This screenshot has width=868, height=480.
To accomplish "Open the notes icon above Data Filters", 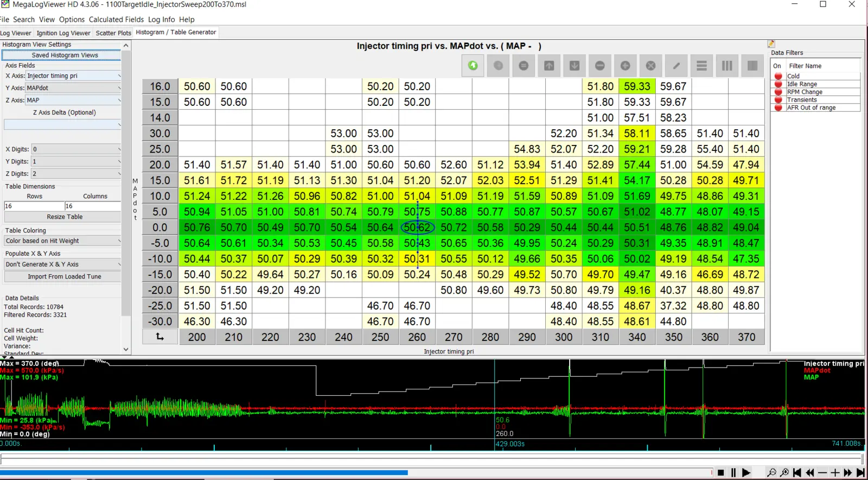I will [771, 44].
